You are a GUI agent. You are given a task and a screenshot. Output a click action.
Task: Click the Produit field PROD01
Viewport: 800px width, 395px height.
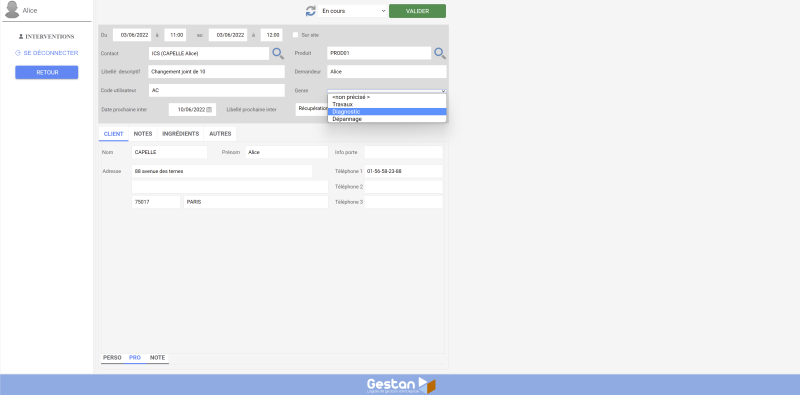(x=379, y=53)
